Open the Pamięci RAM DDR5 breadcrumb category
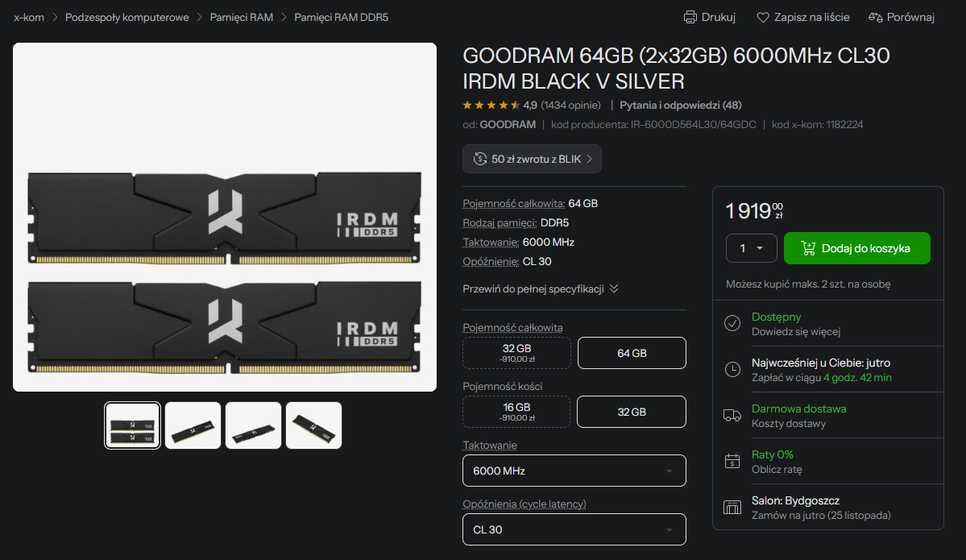The width and height of the screenshot is (966, 560). click(341, 16)
